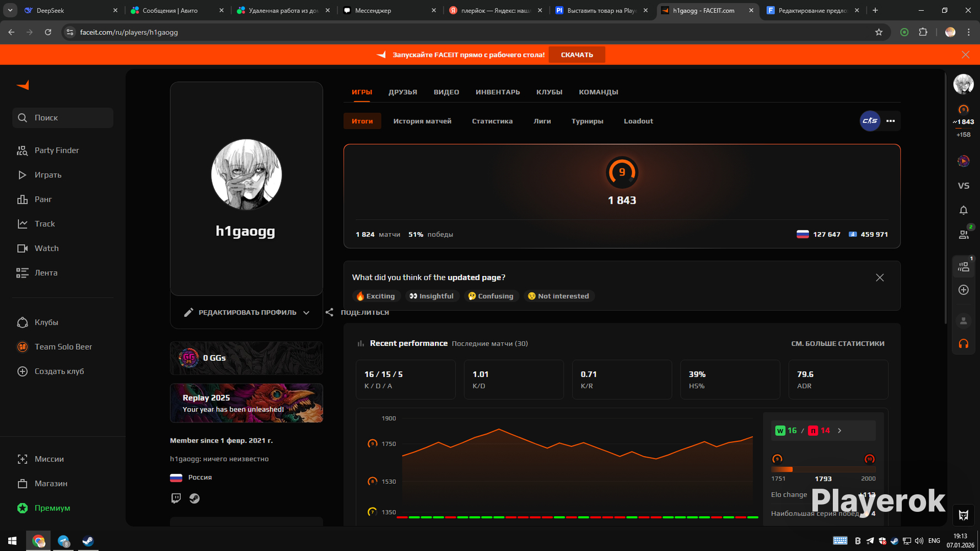Dismiss the updated page feedback card
The image size is (980, 551).
(x=880, y=278)
